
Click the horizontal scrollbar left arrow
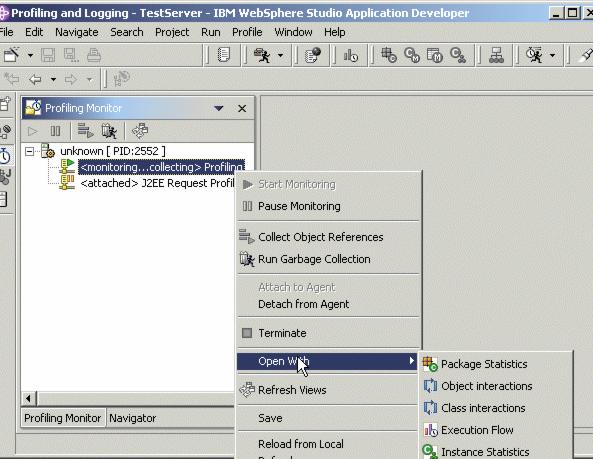[29, 398]
